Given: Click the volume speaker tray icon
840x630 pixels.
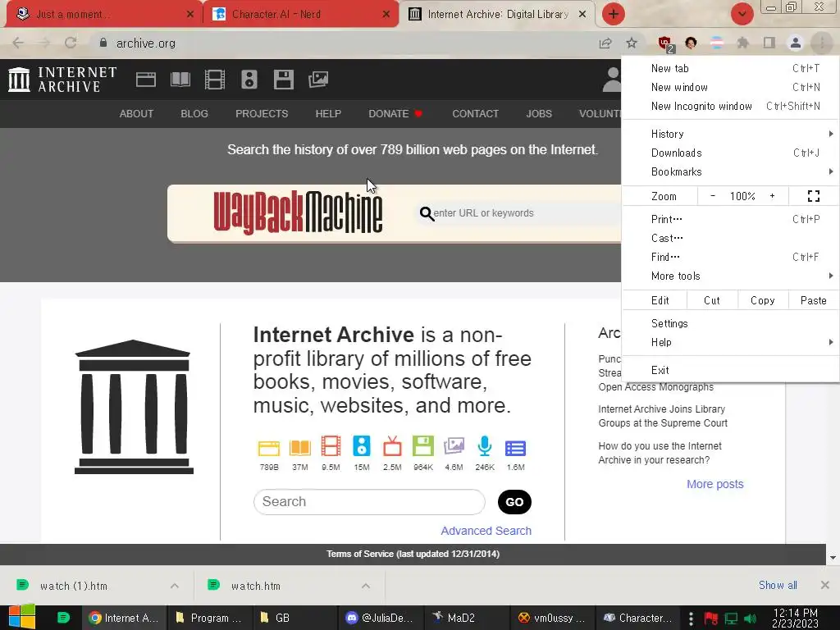Looking at the screenshot, I should pos(750,619).
